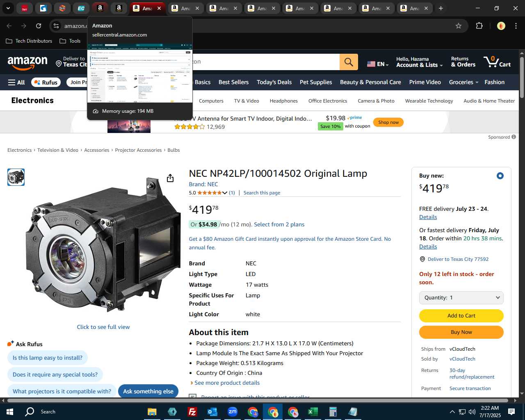Open Zoom from the taskbar
Image resolution: width=525 pixels, height=420 pixels.
click(x=233, y=411)
